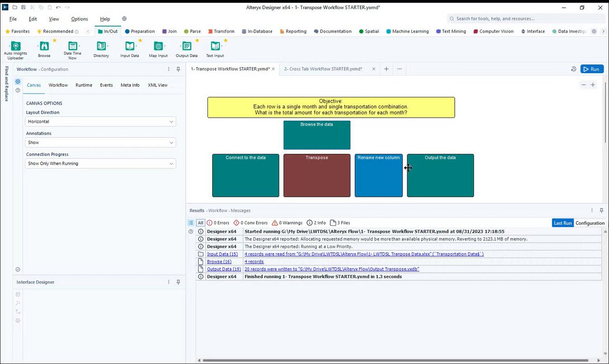This screenshot has height=364, width=609.
Task: Filter results to 2 Info messages
Action: point(316,223)
